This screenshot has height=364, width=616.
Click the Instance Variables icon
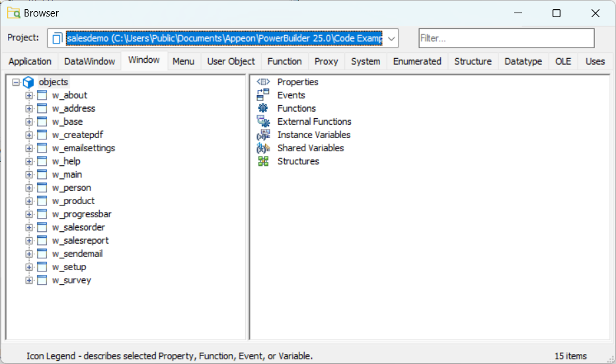pos(263,135)
